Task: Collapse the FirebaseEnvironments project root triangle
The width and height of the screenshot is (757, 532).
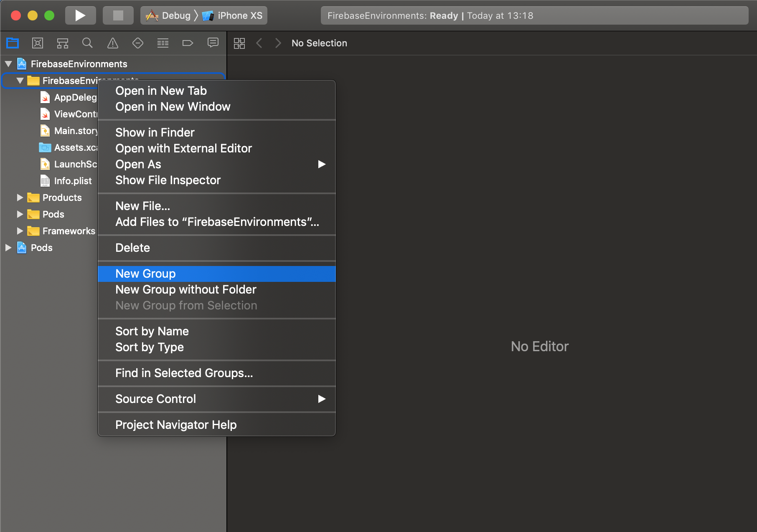Action: pyautogui.click(x=8, y=64)
